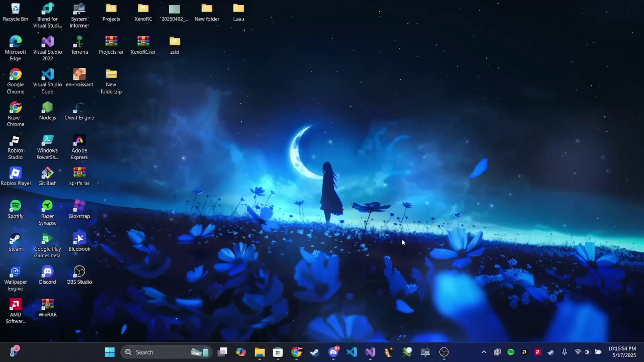Viewport: 644px width, 362px height.
Task: Open Git Bash desktop shortcut
Action: pyautogui.click(x=47, y=176)
